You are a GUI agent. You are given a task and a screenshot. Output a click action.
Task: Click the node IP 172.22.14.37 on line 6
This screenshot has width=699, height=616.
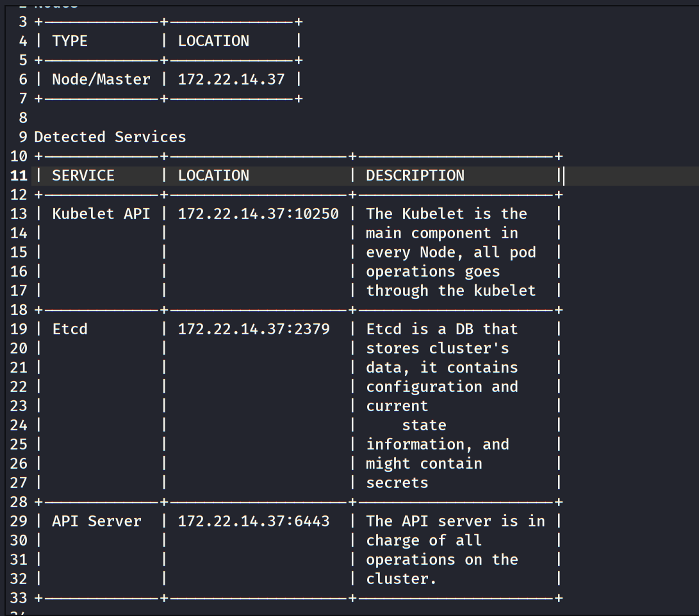(x=231, y=79)
